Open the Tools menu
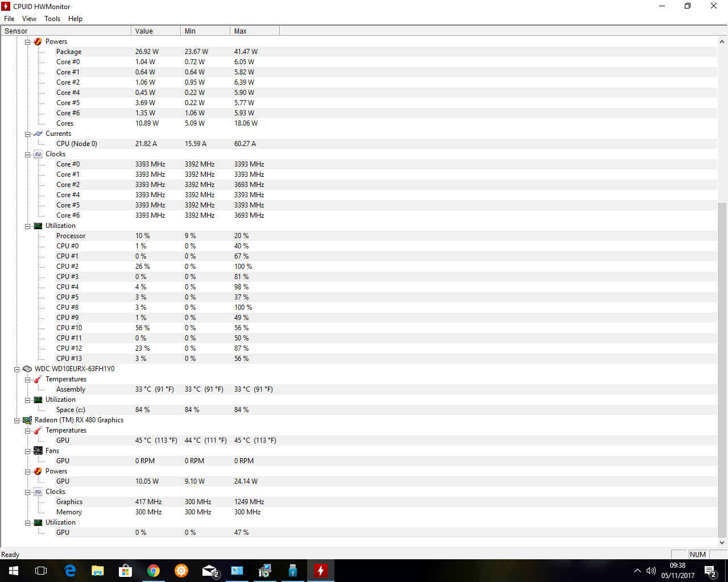Image resolution: width=728 pixels, height=582 pixels. pyautogui.click(x=52, y=19)
